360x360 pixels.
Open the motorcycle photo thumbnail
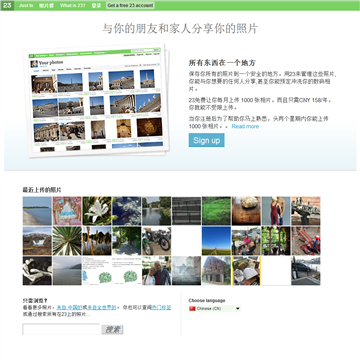pos(156,241)
